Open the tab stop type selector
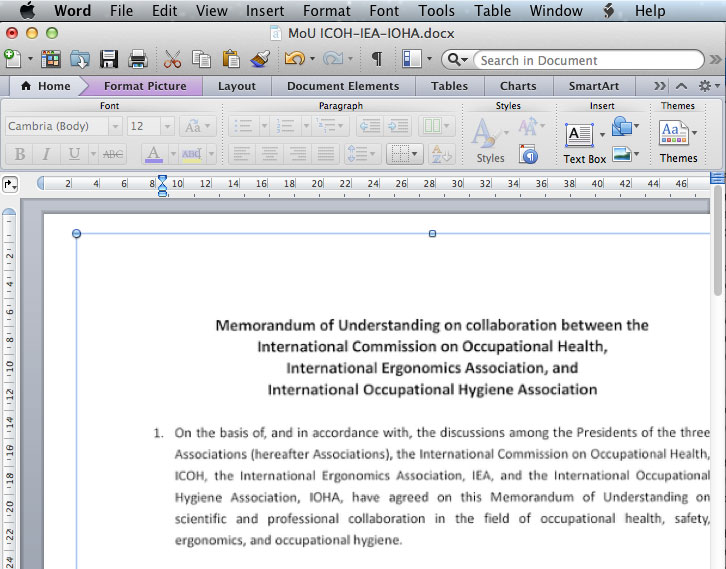This screenshot has width=726, height=569. [10, 185]
